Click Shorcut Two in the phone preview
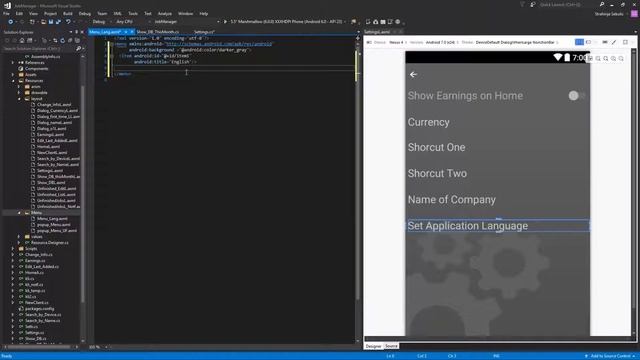640x360 pixels. tap(437, 173)
